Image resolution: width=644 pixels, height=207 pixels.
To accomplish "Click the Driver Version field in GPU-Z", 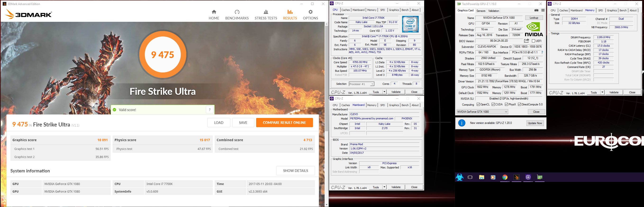I will [509, 81].
